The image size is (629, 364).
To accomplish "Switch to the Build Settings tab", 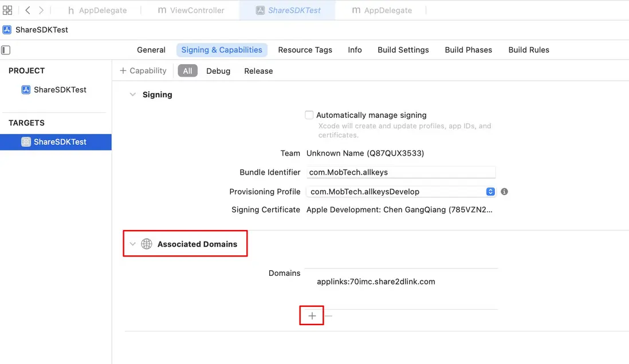I will coord(403,50).
